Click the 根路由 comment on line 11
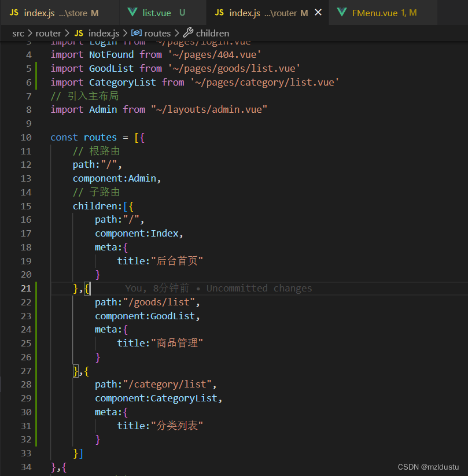Viewport: 468px width, 476px height. 96,151
